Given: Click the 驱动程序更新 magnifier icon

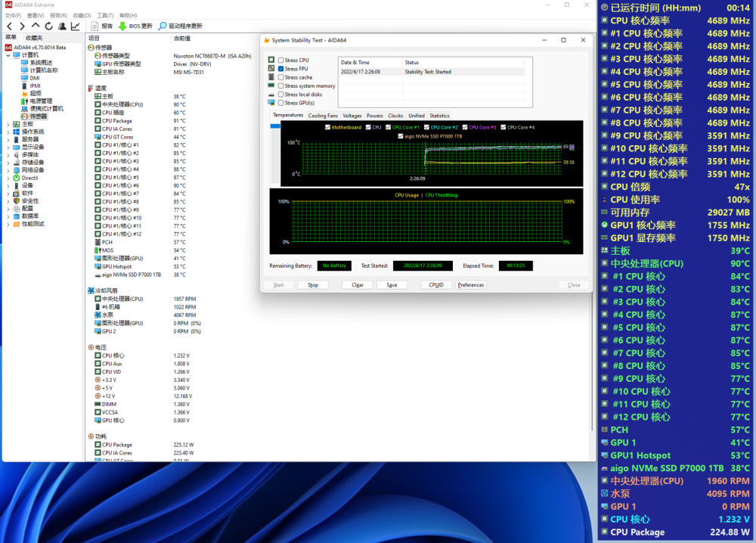Looking at the screenshot, I should point(163,26).
